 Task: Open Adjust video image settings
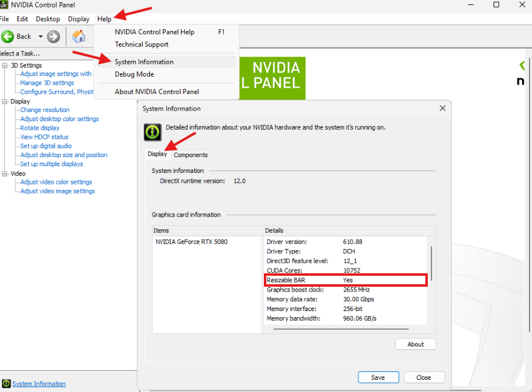click(57, 191)
